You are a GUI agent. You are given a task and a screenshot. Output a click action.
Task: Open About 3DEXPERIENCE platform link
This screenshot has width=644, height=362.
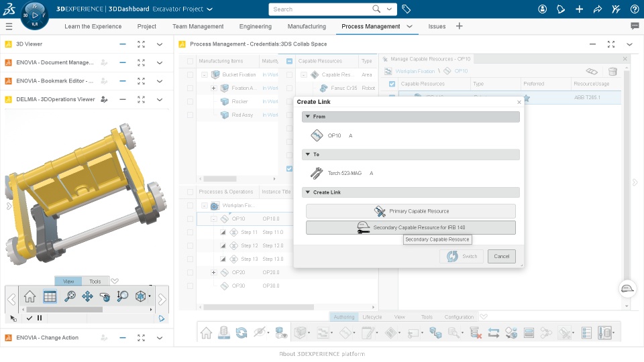tap(322, 354)
